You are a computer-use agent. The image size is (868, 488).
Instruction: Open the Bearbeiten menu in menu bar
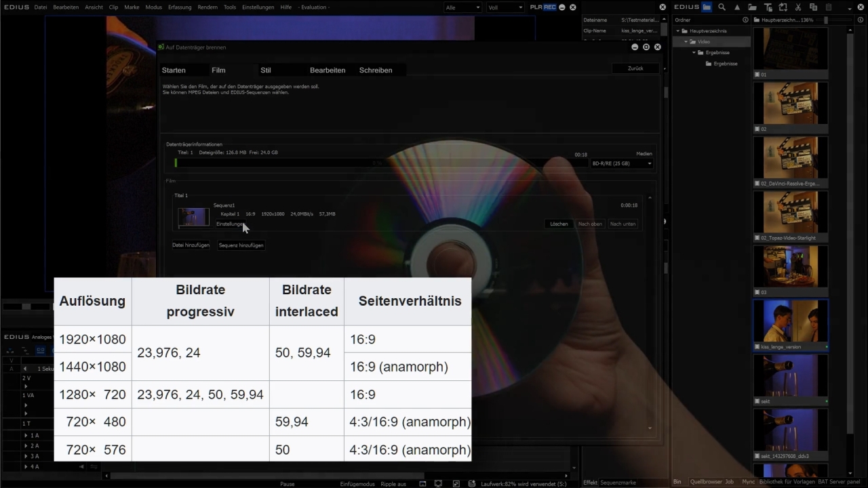click(x=66, y=7)
